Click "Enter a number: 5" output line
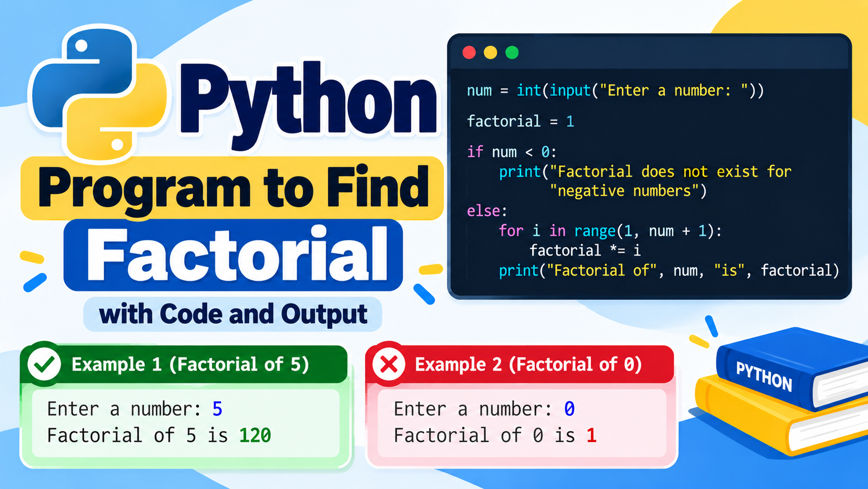The width and height of the screenshot is (868, 489). click(x=134, y=409)
